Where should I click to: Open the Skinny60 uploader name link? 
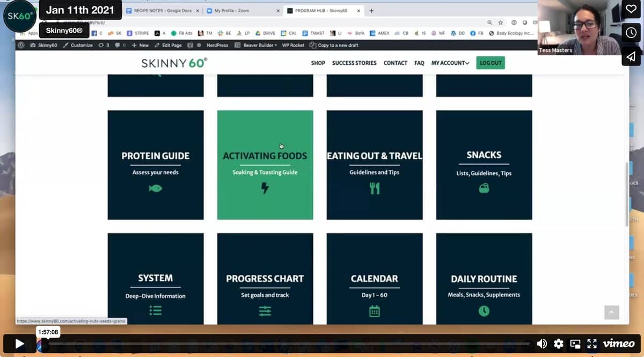click(64, 31)
